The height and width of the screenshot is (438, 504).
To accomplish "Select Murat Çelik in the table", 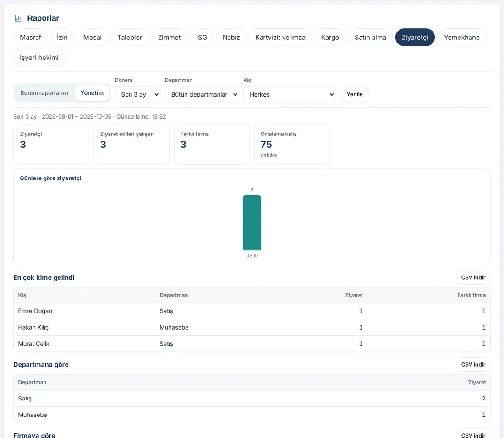I will coord(34,344).
